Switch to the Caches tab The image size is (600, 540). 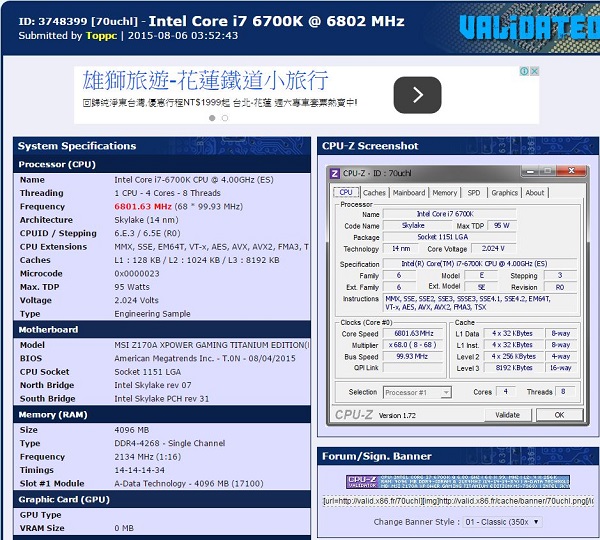click(374, 193)
